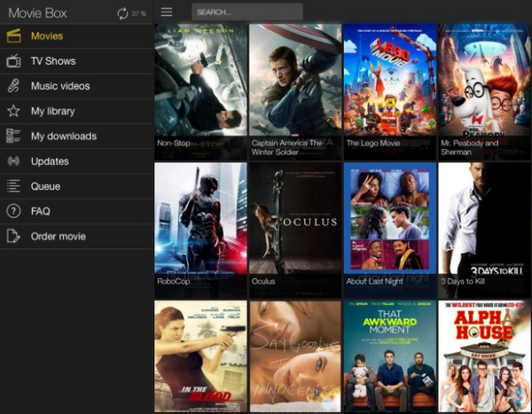Click the My downloads list icon
This screenshot has height=414, width=532.
tap(13, 136)
